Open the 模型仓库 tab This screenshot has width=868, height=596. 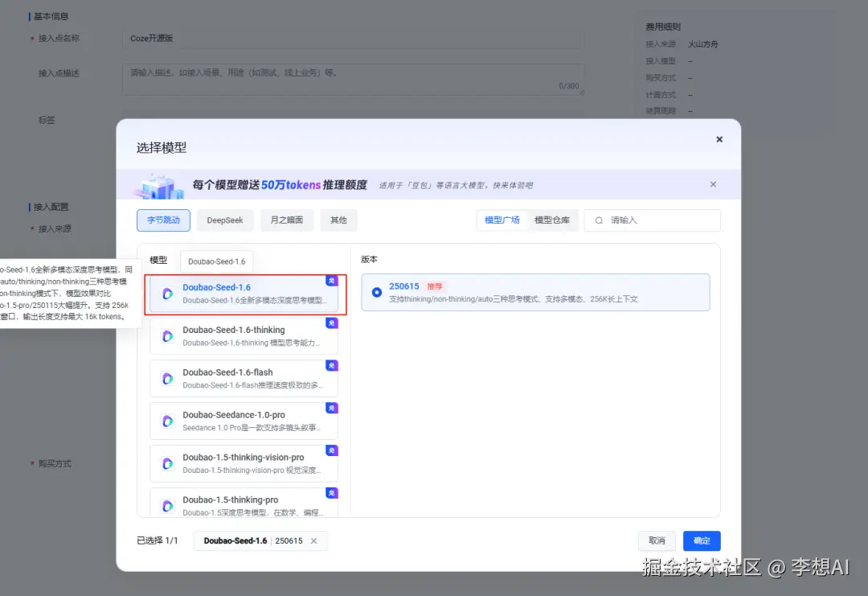tap(552, 220)
